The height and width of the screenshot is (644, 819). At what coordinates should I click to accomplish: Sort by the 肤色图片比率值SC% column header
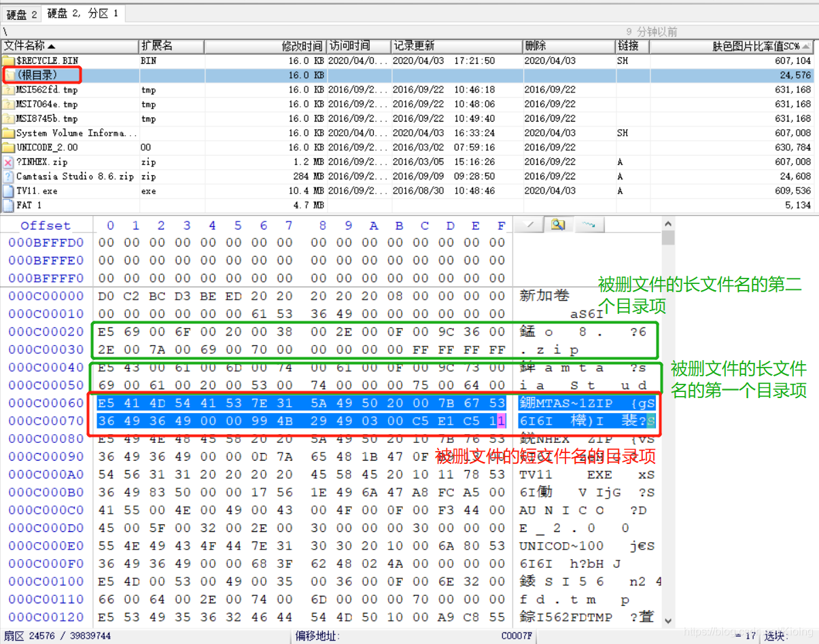point(731,46)
